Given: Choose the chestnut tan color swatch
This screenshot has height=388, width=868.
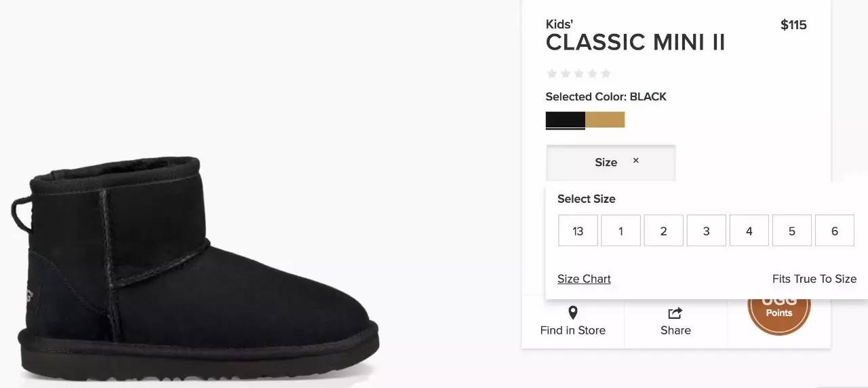Looking at the screenshot, I should point(605,120).
